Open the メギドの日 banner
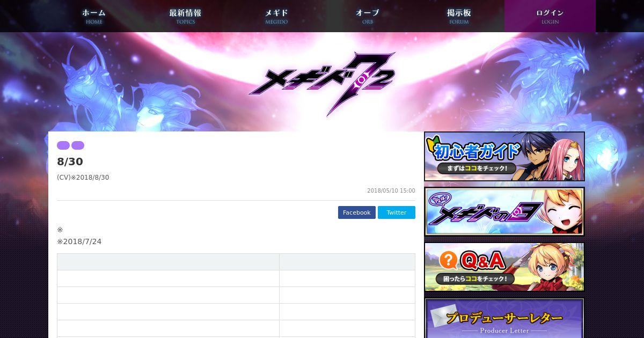Screen dimensions: 644x338 click(504, 211)
